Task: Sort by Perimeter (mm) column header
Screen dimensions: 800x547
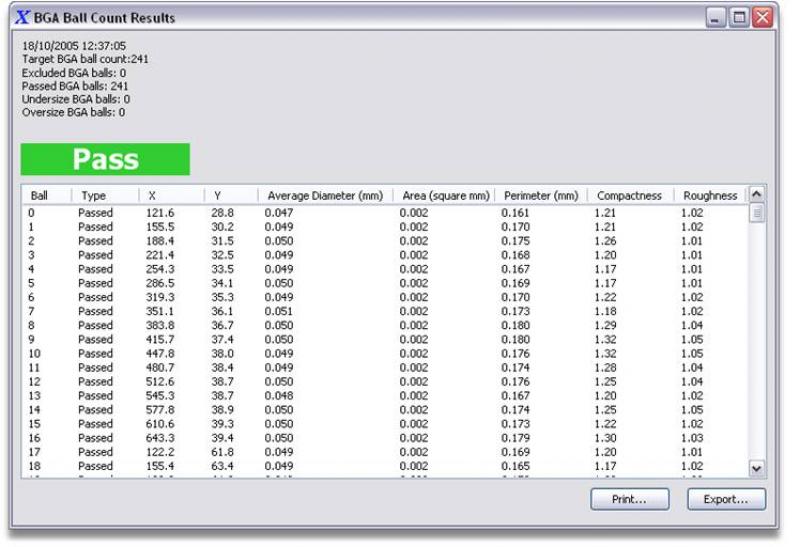Action: [x=541, y=196]
